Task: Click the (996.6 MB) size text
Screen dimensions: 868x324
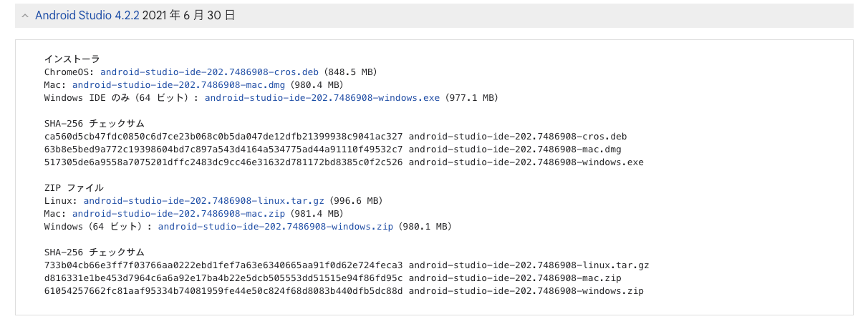Action: 356,201
